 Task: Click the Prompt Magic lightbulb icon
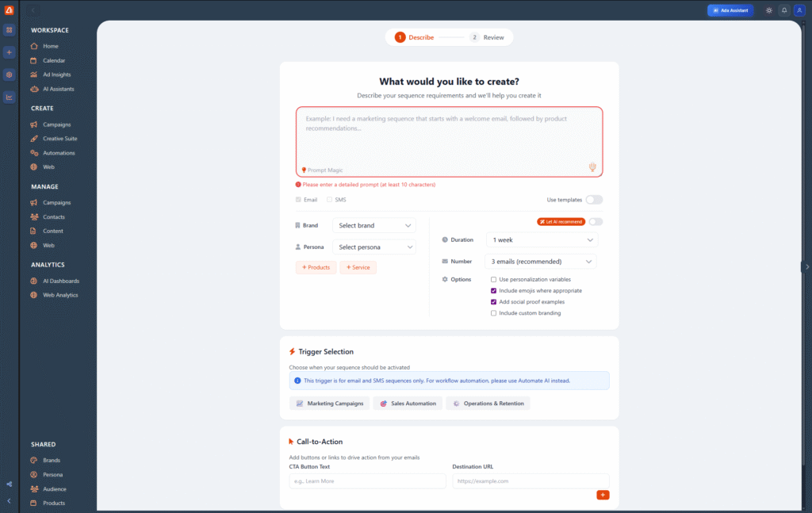[x=304, y=170]
